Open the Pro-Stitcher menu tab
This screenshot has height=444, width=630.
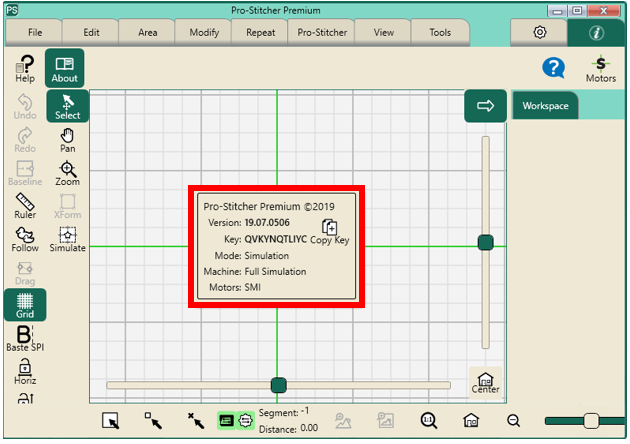click(x=322, y=33)
